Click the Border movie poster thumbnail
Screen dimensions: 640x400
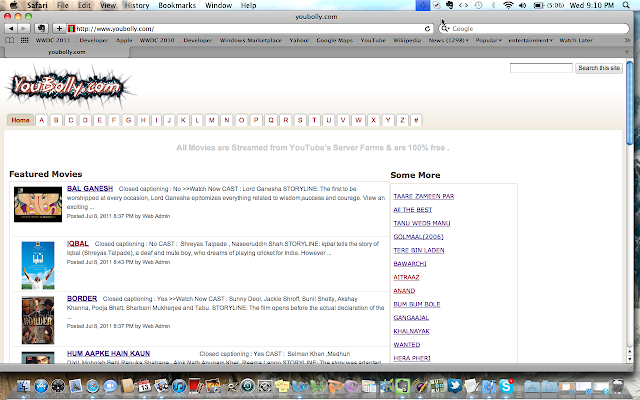click(x=38, y=320)
